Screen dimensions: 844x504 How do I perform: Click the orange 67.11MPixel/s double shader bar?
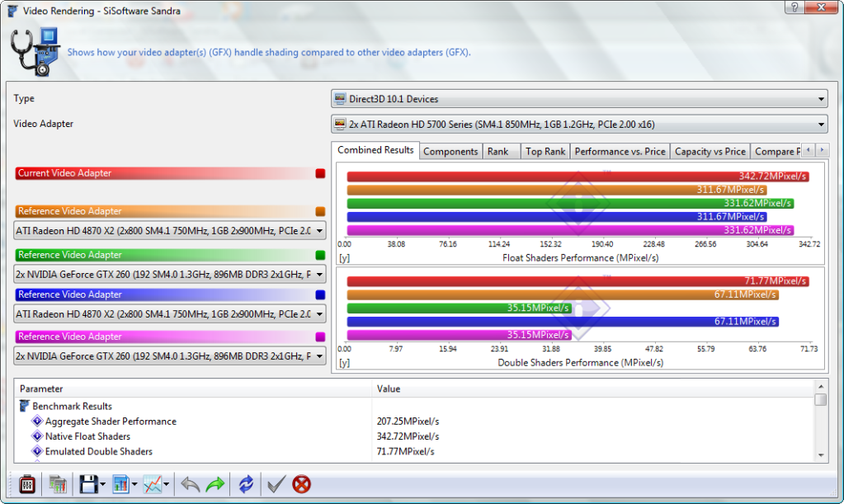pyautogui.click(x=563, y=294)
